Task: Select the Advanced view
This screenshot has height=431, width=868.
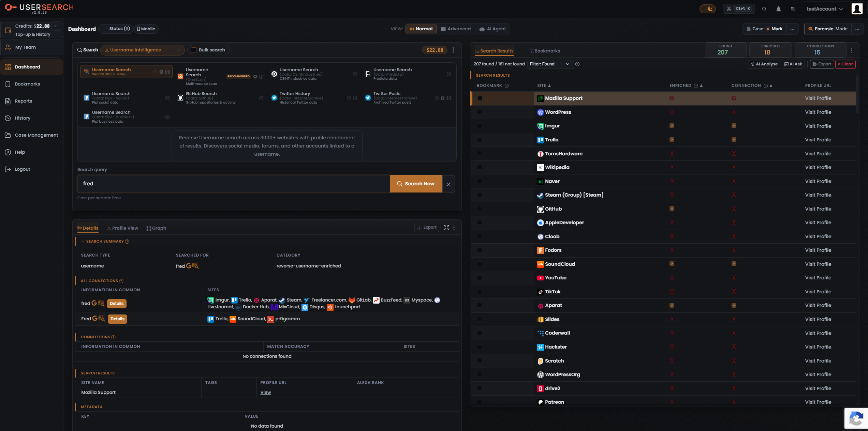Action: click(x=456, y=29)
